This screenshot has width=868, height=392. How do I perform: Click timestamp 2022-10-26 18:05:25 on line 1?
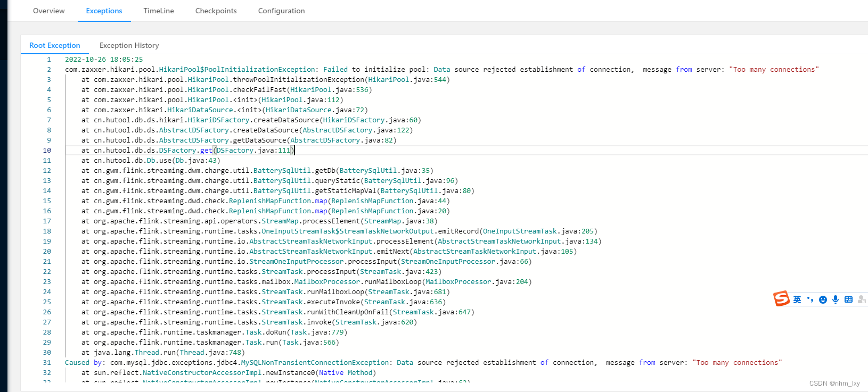click(x=104, y=60)
